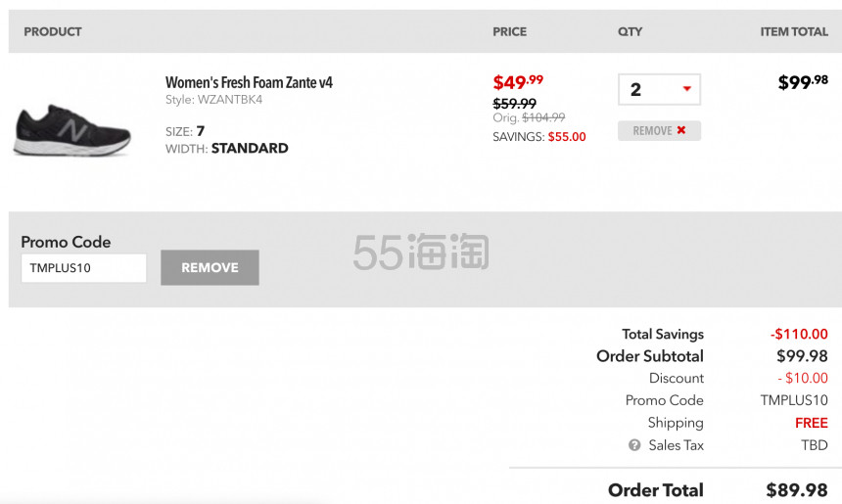This screenshot has width=842, height=504.
Task: Open the quantity dropdown arrow
Action: click(x=686, y=89)
